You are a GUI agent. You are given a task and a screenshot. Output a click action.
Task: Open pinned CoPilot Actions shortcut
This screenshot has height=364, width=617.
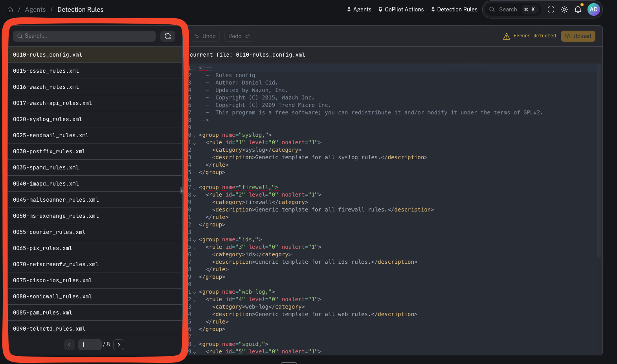coord(401,9)
